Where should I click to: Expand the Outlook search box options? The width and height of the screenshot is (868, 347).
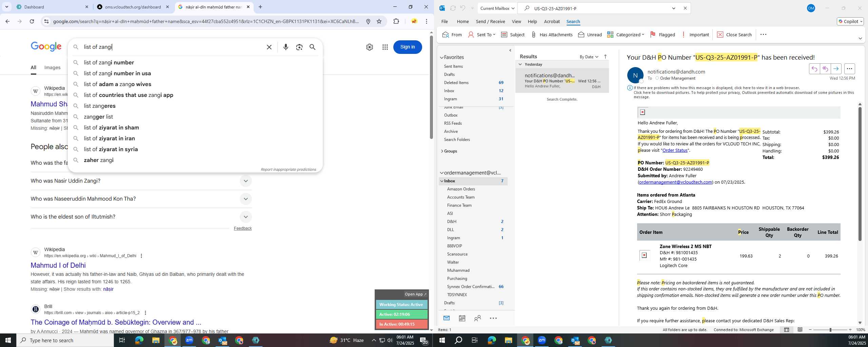point(673,8)
